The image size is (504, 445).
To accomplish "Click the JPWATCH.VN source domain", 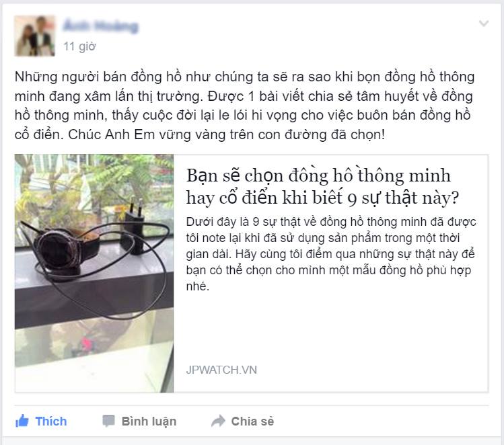I will 221,370.
